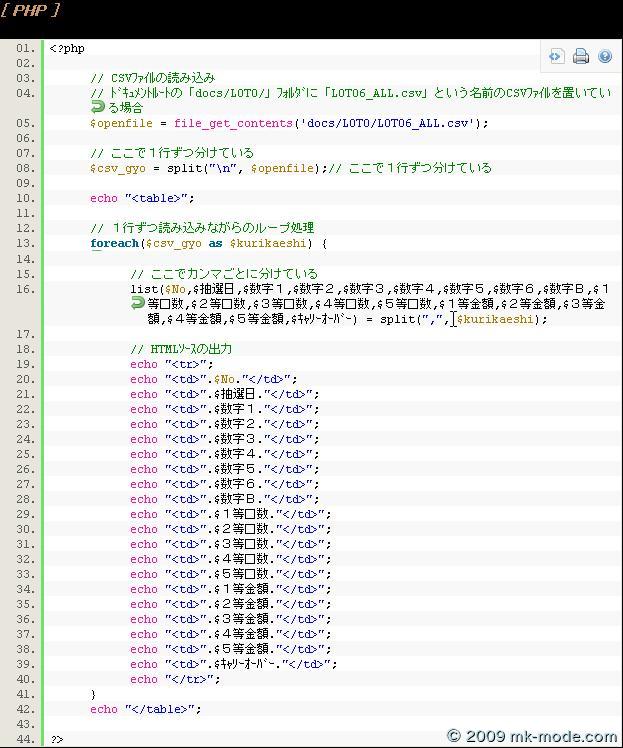Click the closing ?> tag on line 44
This screenshot has height=748, width=623.
point(57,739)
